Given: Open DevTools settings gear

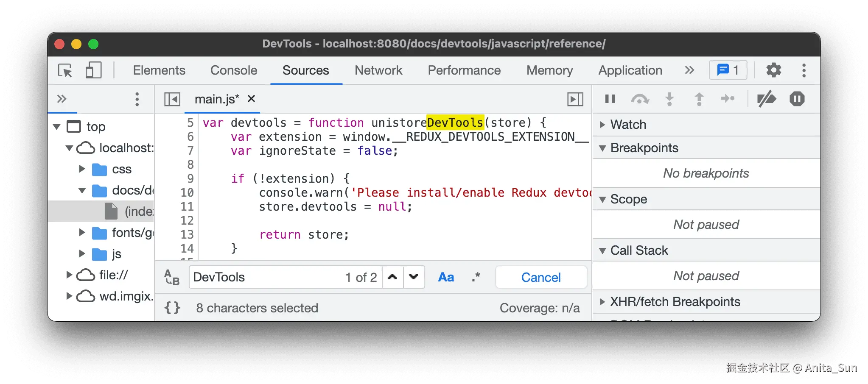Looking at the screenshot, I should tap(773, 70).
